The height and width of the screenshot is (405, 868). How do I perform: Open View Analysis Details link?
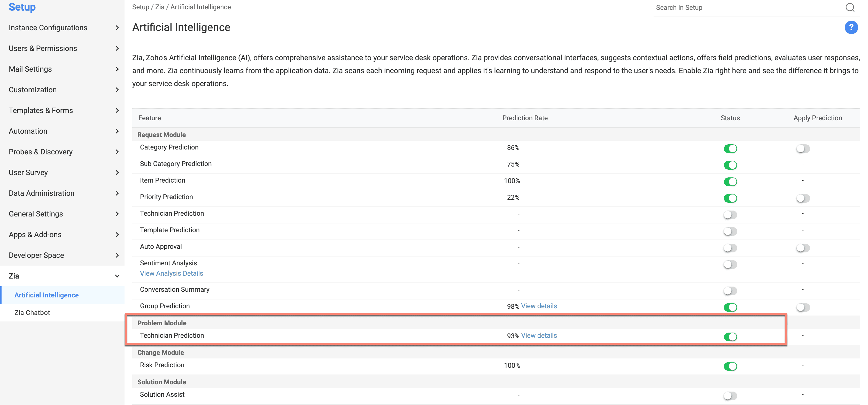point(172,273)
